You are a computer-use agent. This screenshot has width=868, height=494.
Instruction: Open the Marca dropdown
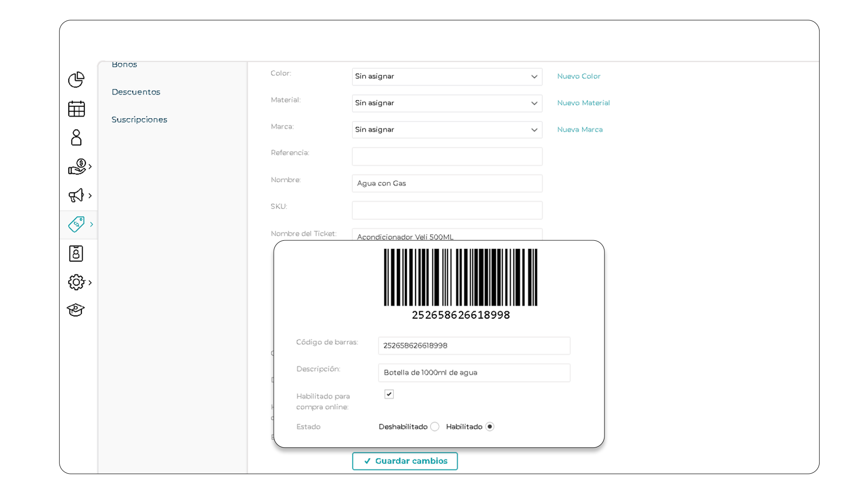coord(447,130)
